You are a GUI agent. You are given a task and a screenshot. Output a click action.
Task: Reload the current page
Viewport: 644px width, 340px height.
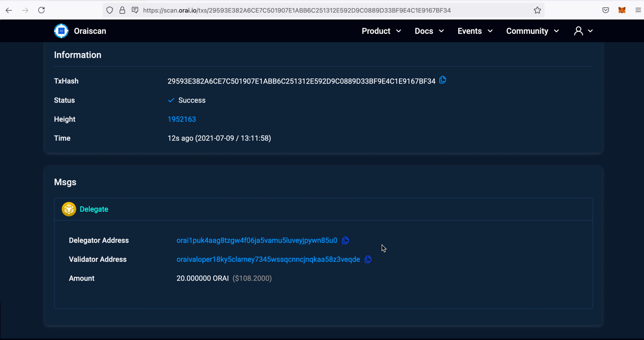[42, 10]
